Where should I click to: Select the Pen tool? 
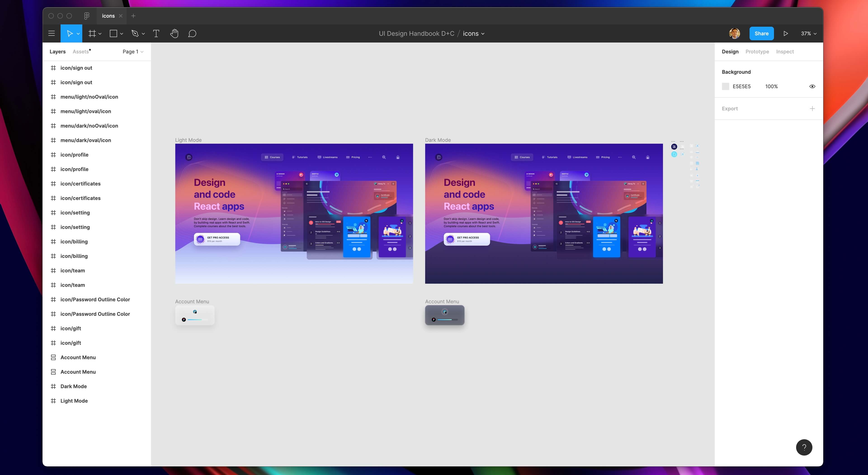tap(135, 33)
